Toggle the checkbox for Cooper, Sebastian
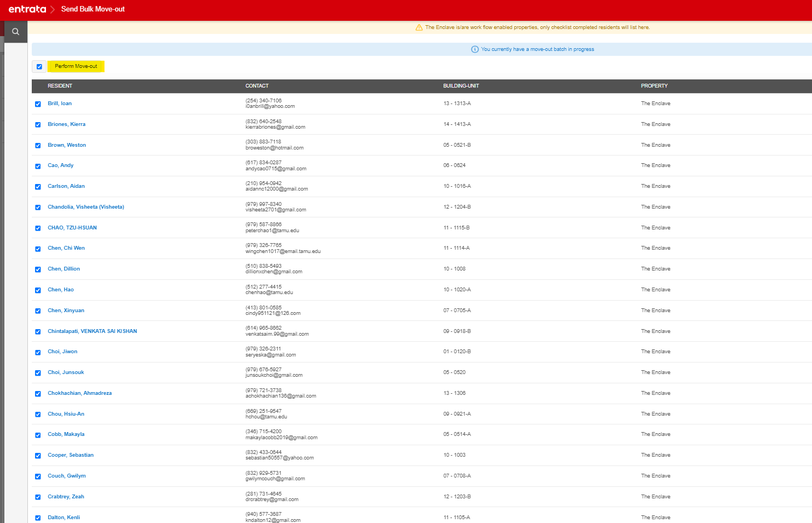The width and height of the screenshot is (812, 523). tap(38, 456)
